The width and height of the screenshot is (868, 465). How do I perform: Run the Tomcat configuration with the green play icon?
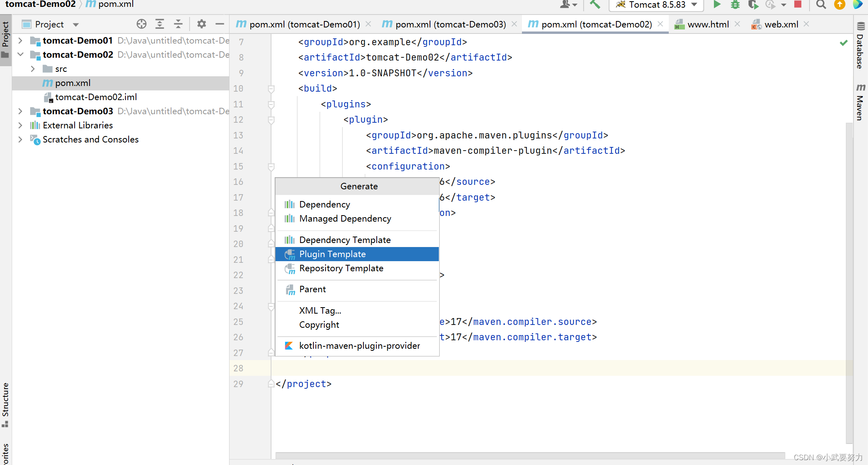717,4
